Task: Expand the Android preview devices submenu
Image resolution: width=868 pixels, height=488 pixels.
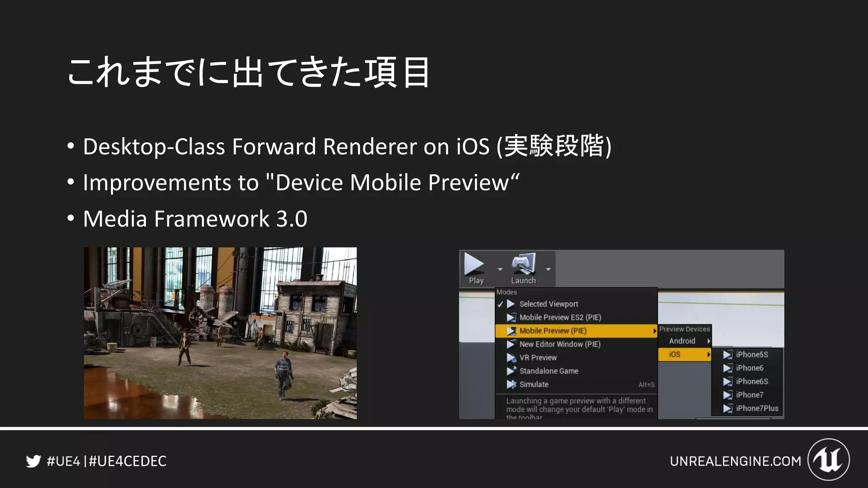Action: (x=684, y=341)
